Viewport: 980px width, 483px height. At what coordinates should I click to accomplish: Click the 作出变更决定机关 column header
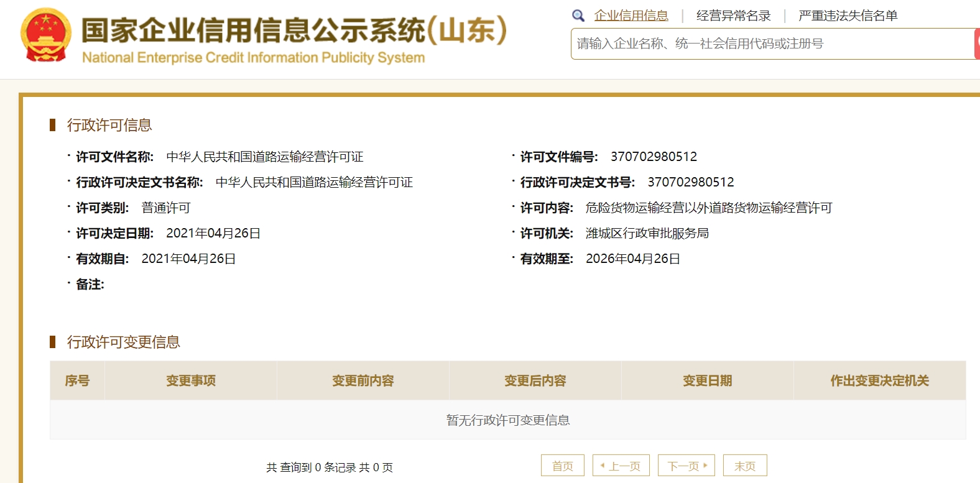click(x=880, y=380)
